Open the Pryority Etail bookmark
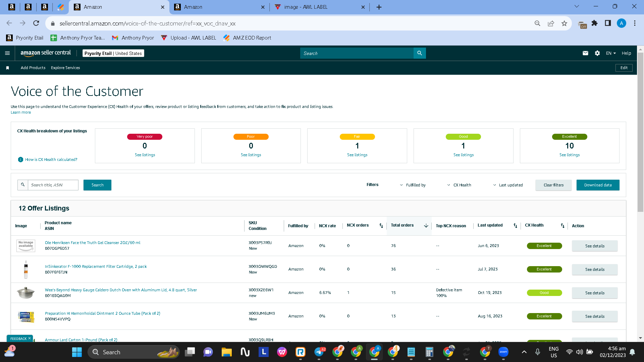This screenshot has height=362, width=644. 25,38
